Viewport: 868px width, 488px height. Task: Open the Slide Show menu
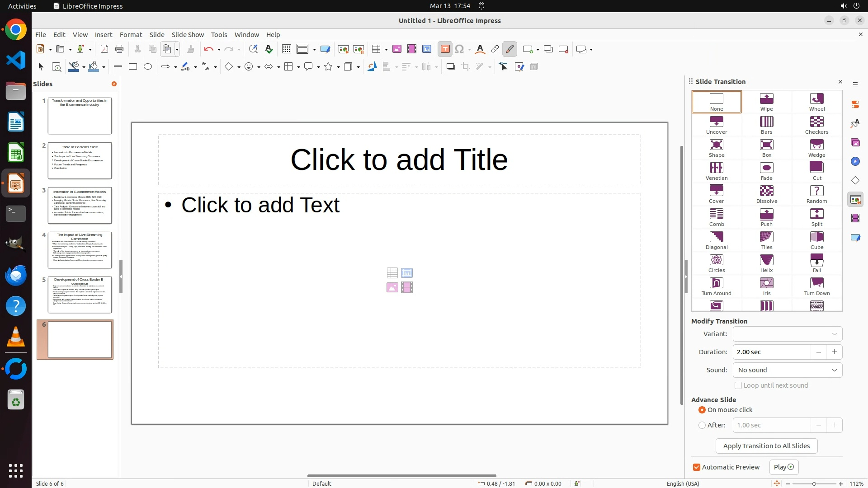coord(188,35)
